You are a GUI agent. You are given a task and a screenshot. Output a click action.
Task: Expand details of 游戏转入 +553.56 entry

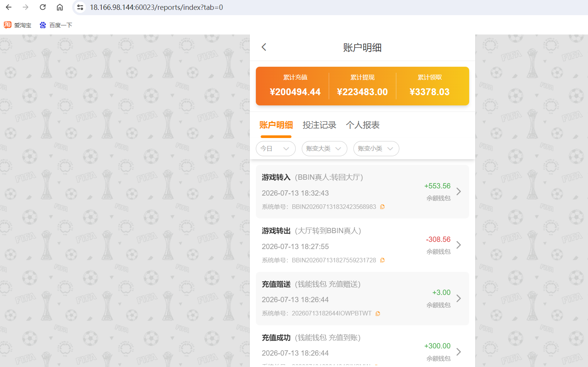tap(459, 191)
